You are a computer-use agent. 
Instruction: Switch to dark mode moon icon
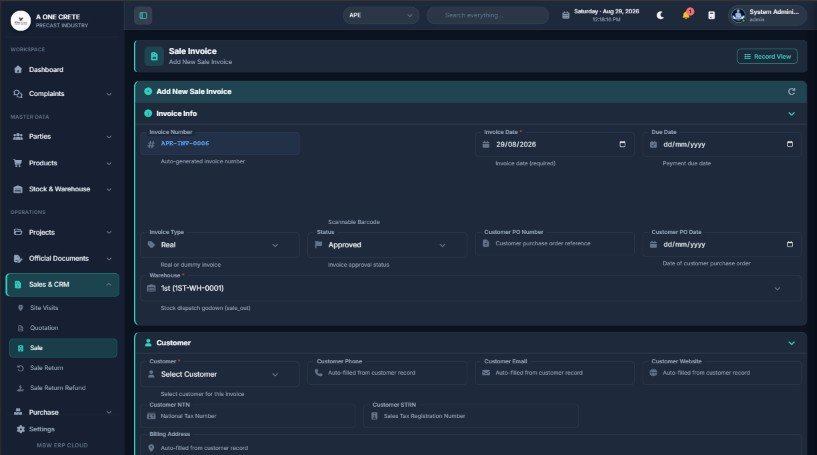point(660,15)
